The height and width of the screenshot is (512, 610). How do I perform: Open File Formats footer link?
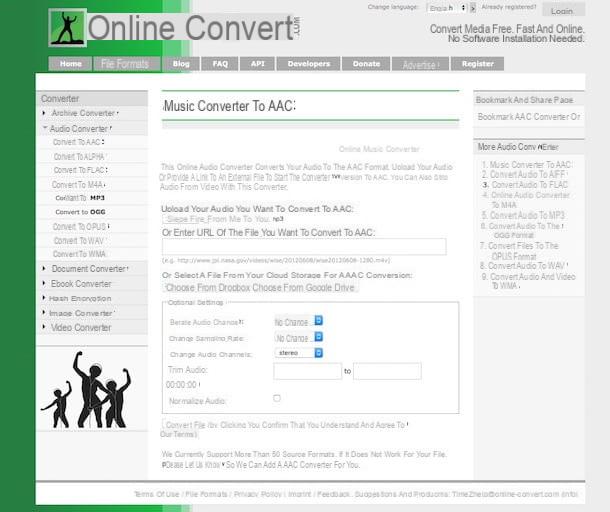206,494
